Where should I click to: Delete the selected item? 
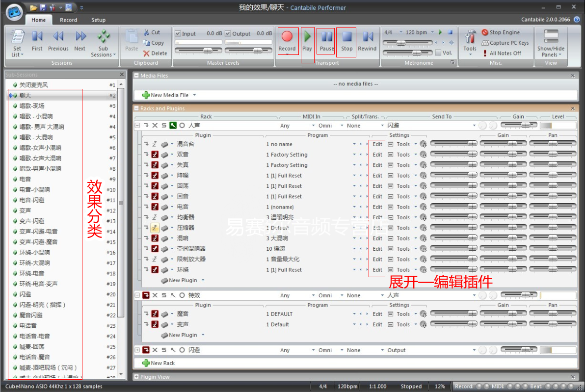pos(155,53)
